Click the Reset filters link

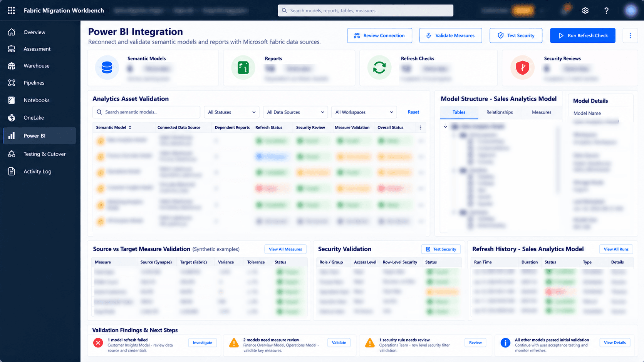point(413,112)
